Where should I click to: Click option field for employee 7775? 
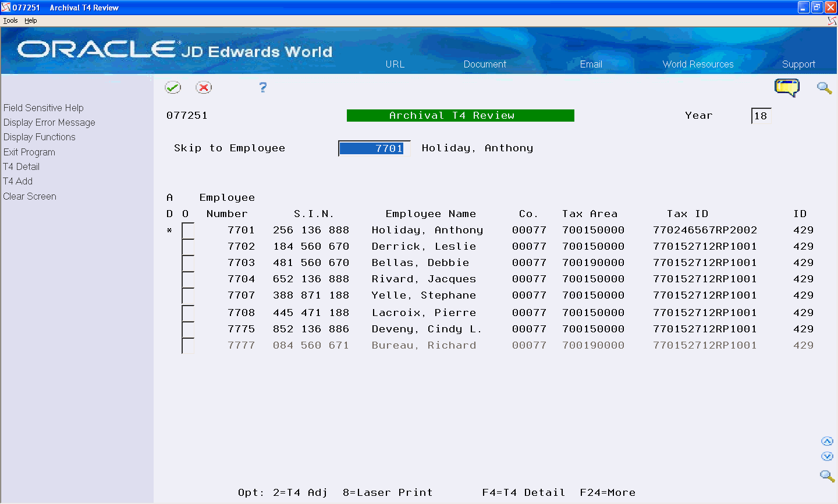click(x=188, y=329)
